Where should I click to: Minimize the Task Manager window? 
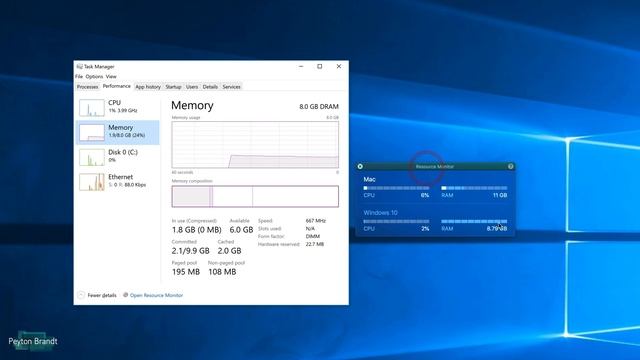301,66
